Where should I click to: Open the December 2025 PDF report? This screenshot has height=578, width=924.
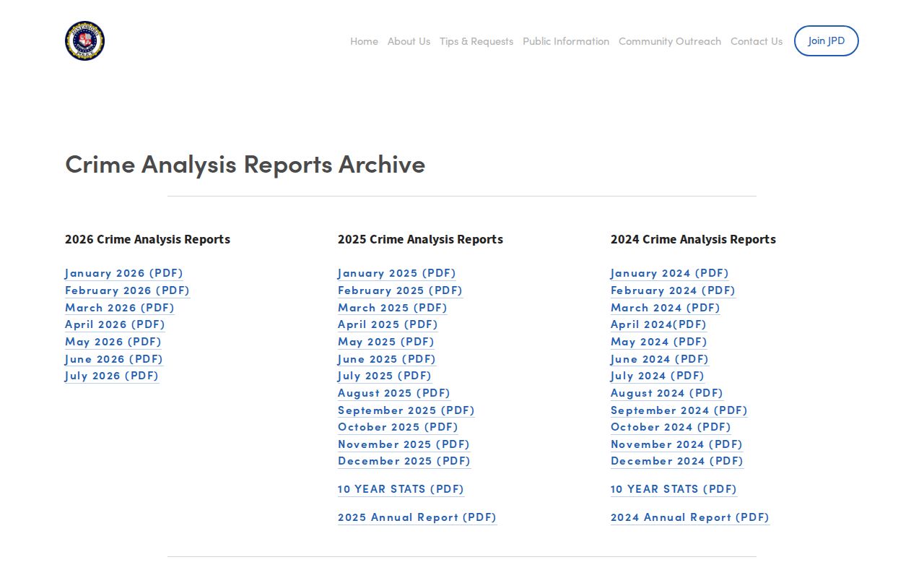click(404, 461)
